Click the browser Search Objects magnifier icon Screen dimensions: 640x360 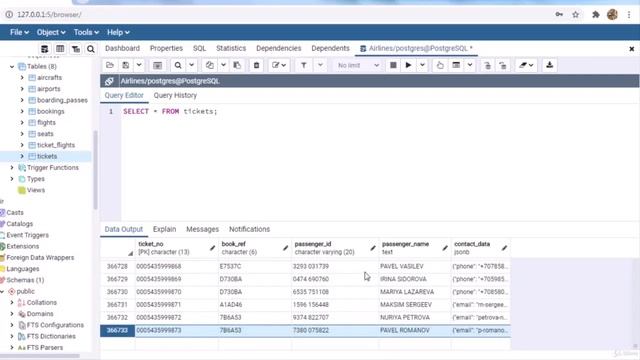[x=91, y=49]
